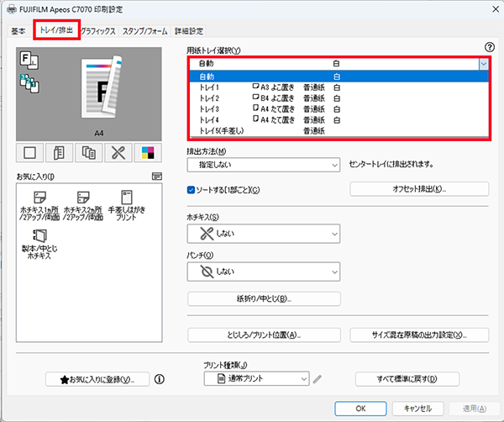
Task: Open the グラフィックス tab
Action: click(98, 31)
